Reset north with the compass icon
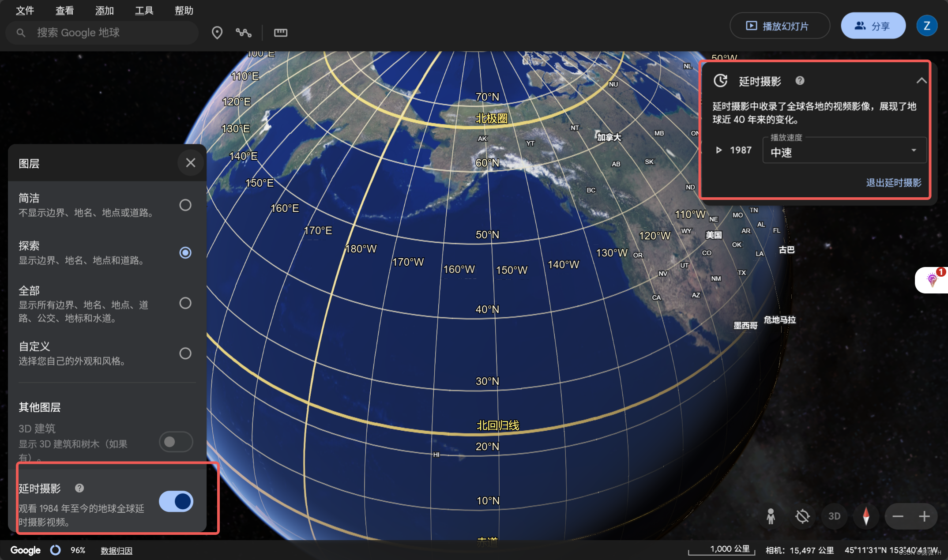Viewport: 948px width, 560px height. click(x=865, y=516)
